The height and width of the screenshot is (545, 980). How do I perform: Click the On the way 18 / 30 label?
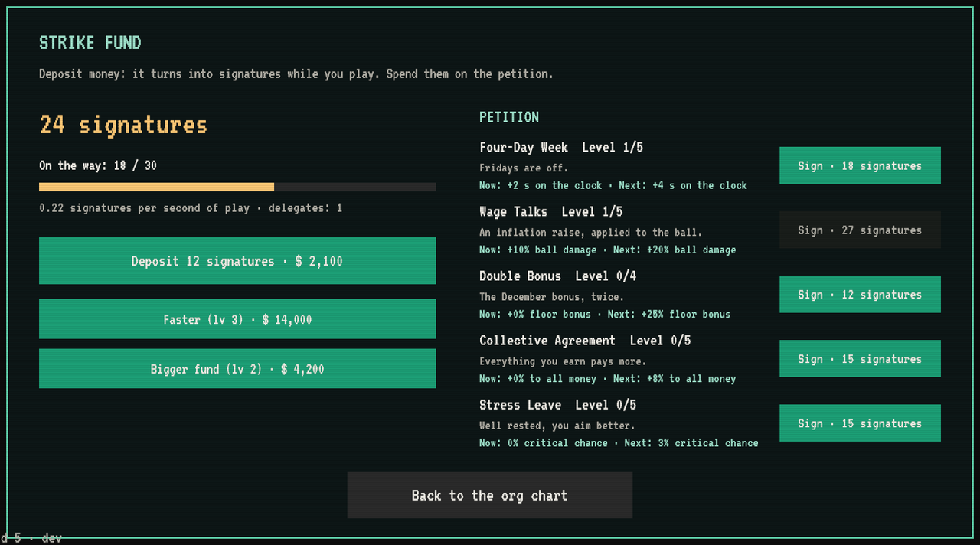[x=98, y=165]
